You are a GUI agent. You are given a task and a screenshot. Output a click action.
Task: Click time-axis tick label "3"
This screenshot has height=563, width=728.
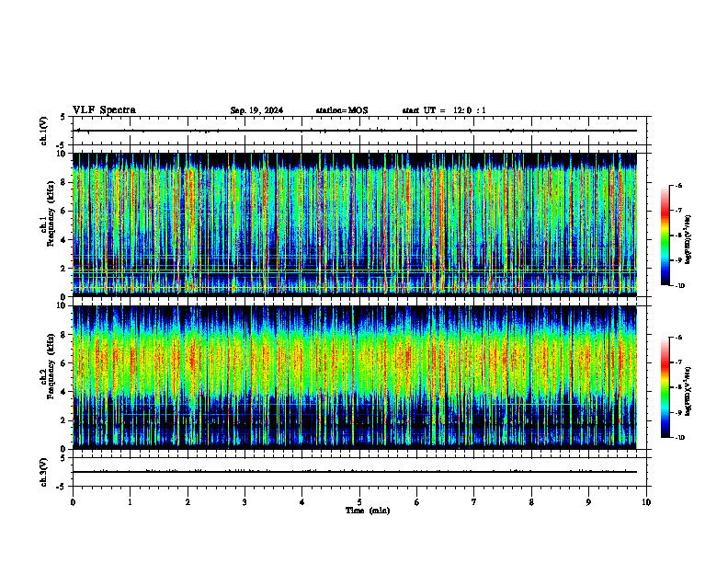click(245, 502)
